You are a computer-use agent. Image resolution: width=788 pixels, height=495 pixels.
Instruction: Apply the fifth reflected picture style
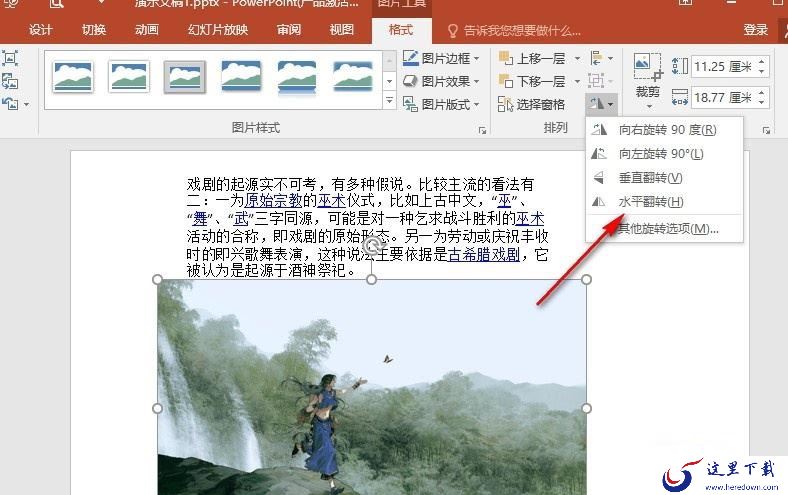click(x=297, y=77)
